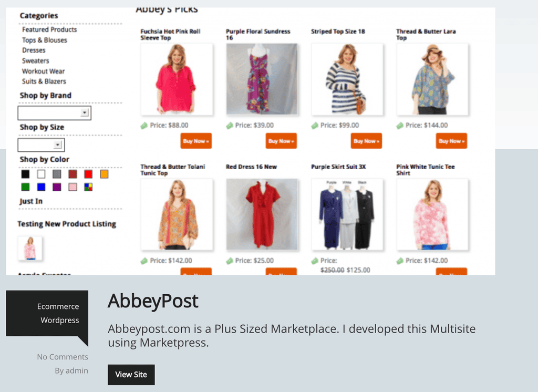Viewport: 538px width, 392px height.
Task: Open the No Comments link
Action: tap(63, 357)
